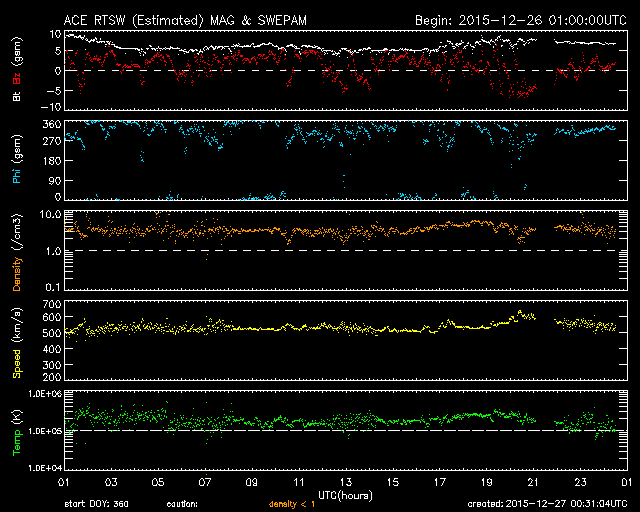Click hour 13 on the time axis
The image size is (640, 512).
tap(346, 481)
